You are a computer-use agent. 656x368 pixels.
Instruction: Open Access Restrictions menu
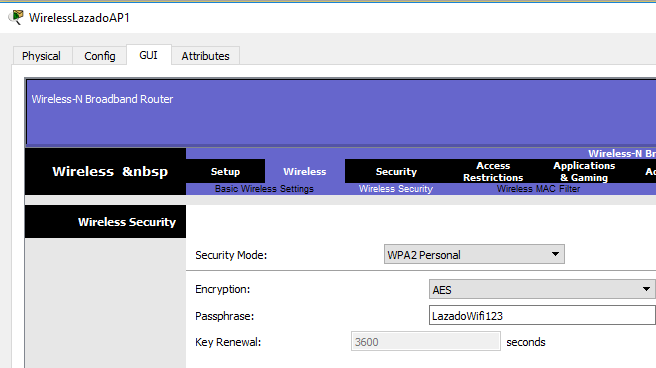(493, 171)
